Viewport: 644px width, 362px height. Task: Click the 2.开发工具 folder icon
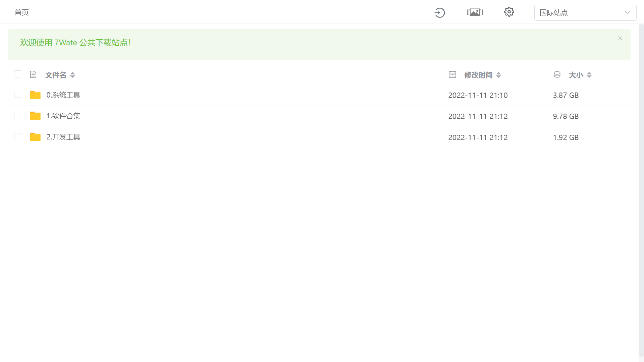(35, 137)
